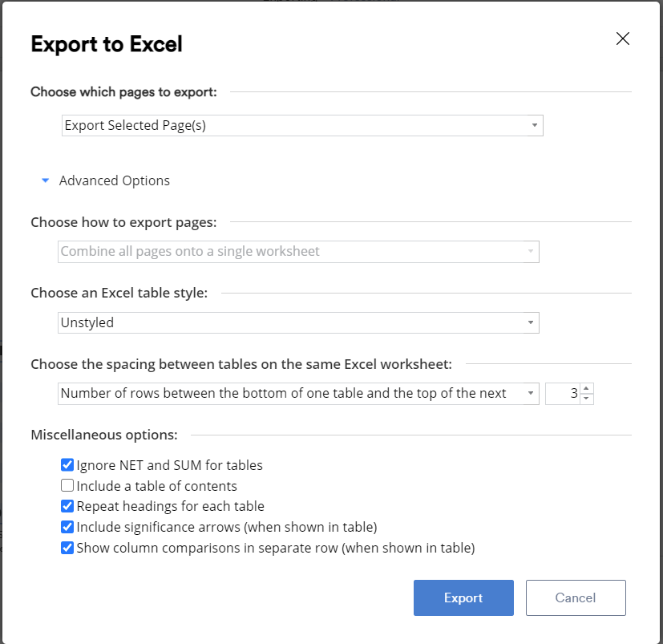Click the dialog close icon in the corner
Viewport: 663px width, 644px height.
coord(623,38)
